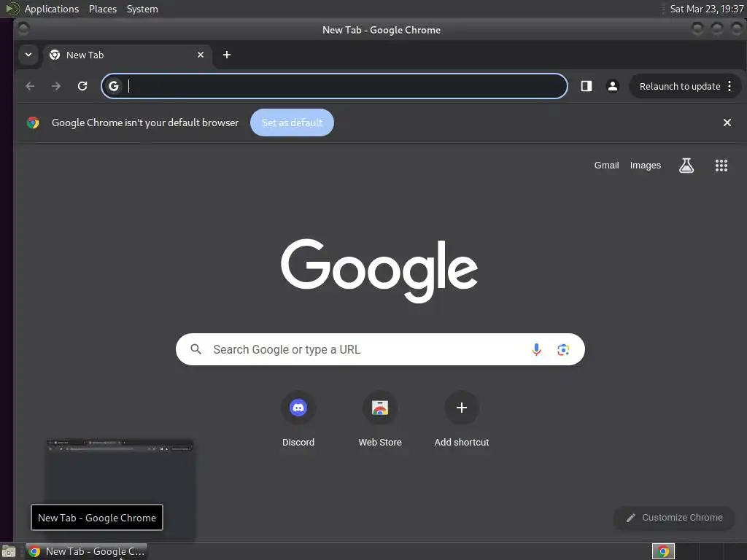Search by image with Google Lens icon
Image resolution: width=747 pixels, height=560 pixels.
point(563,349)
